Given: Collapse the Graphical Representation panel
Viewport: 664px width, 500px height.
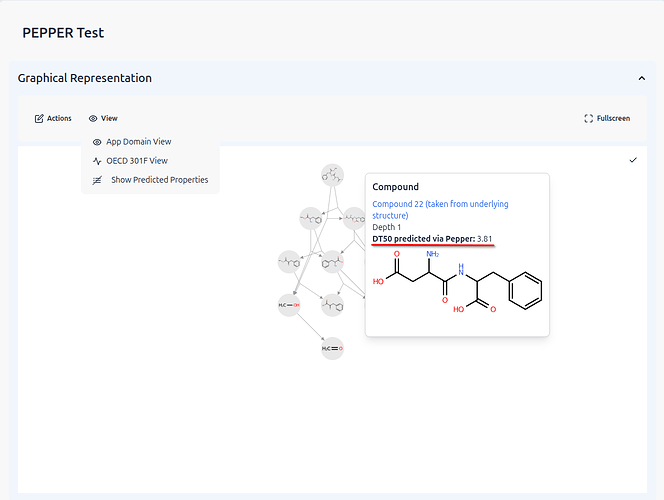Looking at the screenshot, I should coord(641,78).
